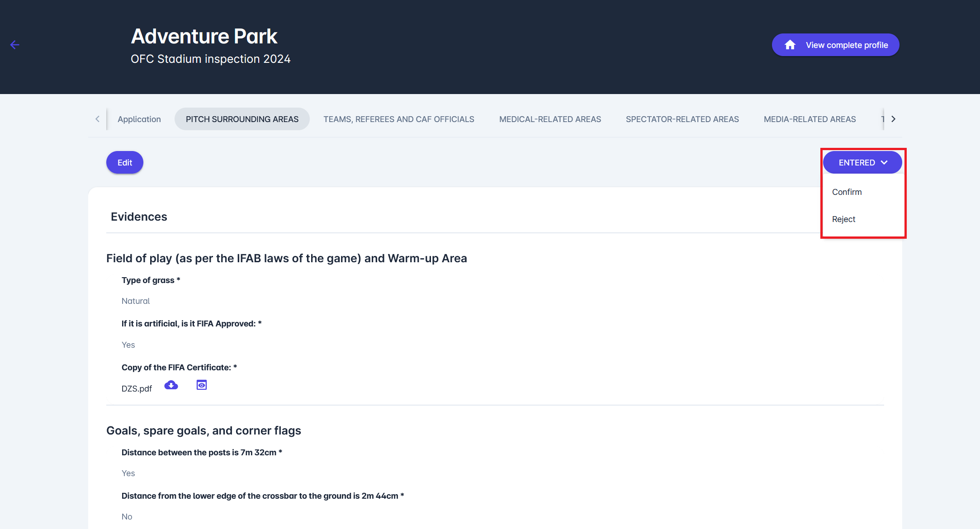Image resolution: width=980 pixels, height=529 pixels.
Task: Click the Evidences section heading
Action: click(139, 217)
